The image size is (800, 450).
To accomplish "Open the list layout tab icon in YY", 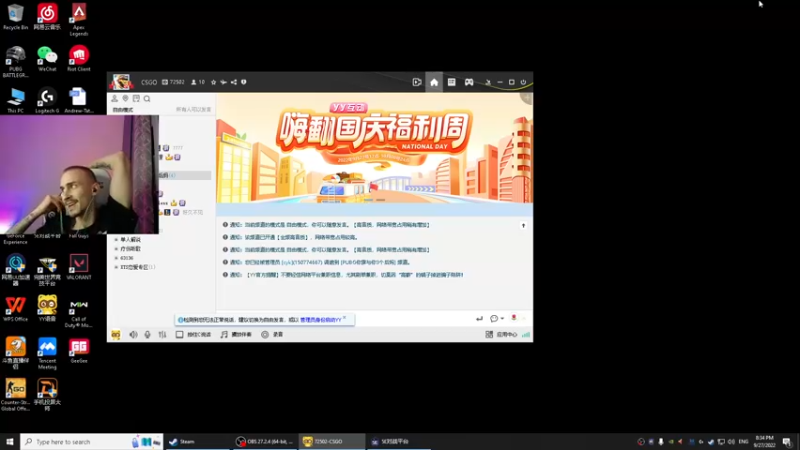I will click(x=452, y=82).
